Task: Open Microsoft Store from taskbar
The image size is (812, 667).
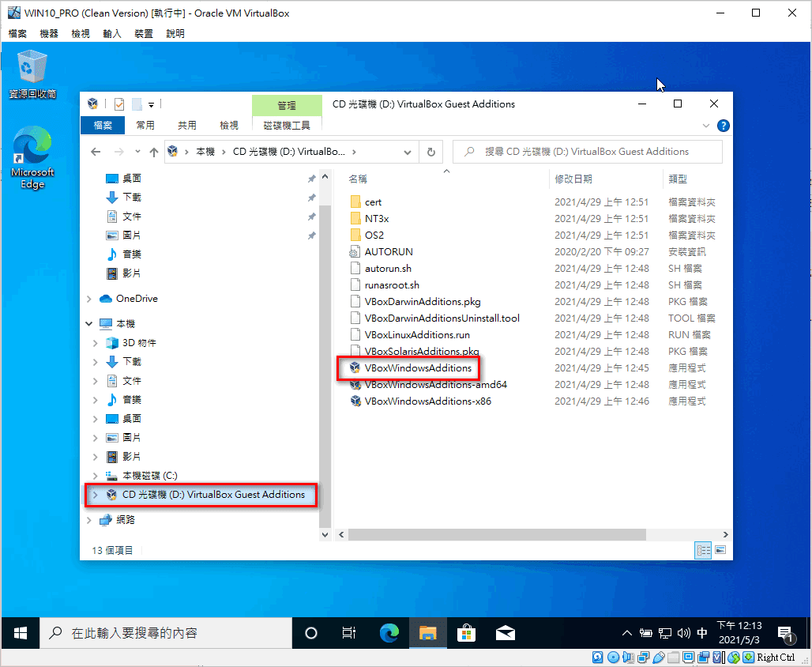Action: (466, 633)
